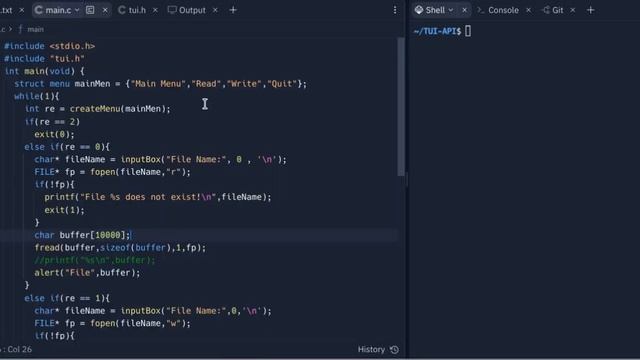640x360 pixels.
Task: Click the main breadcrumb function
Action: 35,29
